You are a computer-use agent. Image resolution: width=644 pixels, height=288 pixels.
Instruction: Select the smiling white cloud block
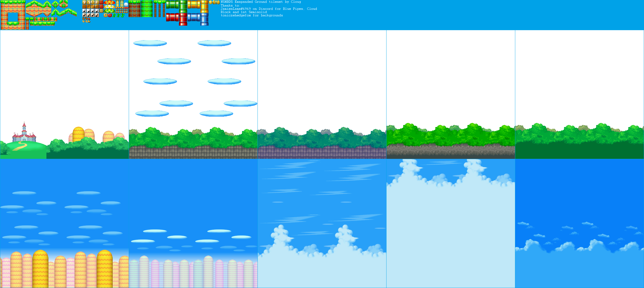click(126, 4)
